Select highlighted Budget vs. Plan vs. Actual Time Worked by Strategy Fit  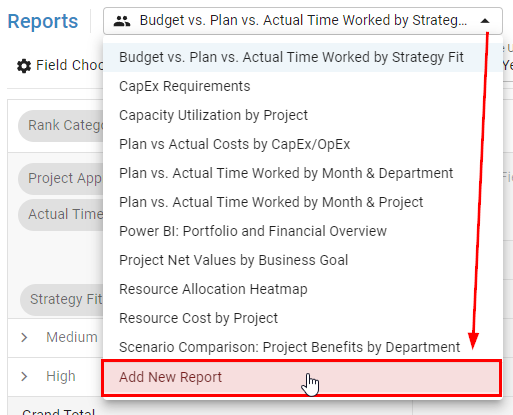coord(303,57)
